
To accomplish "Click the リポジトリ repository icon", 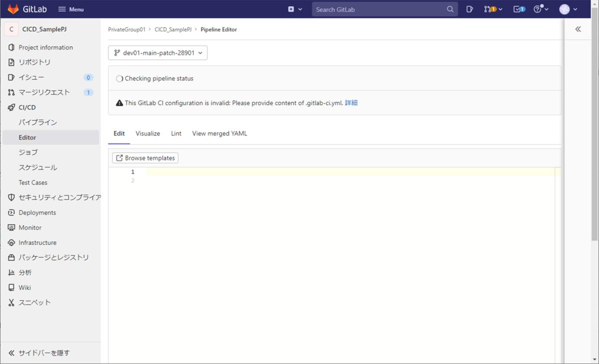I will click(x=11, y=62).
